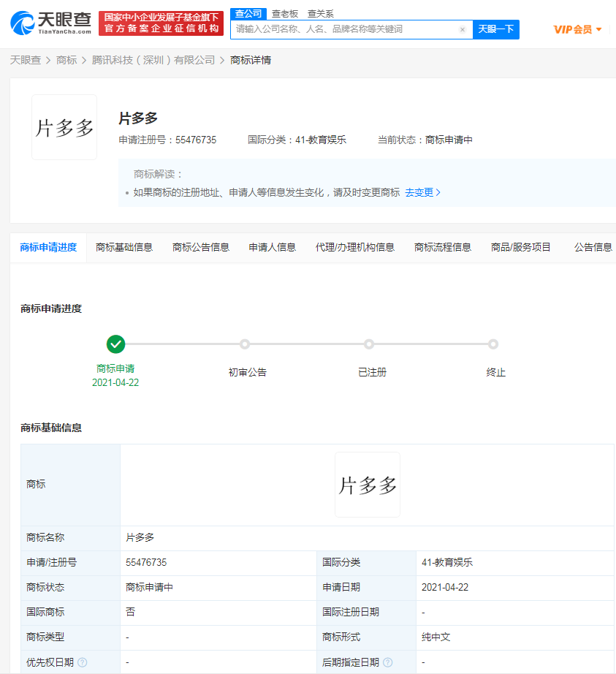Click the 片多多 trademark thumbnail image

click(64, 126)
